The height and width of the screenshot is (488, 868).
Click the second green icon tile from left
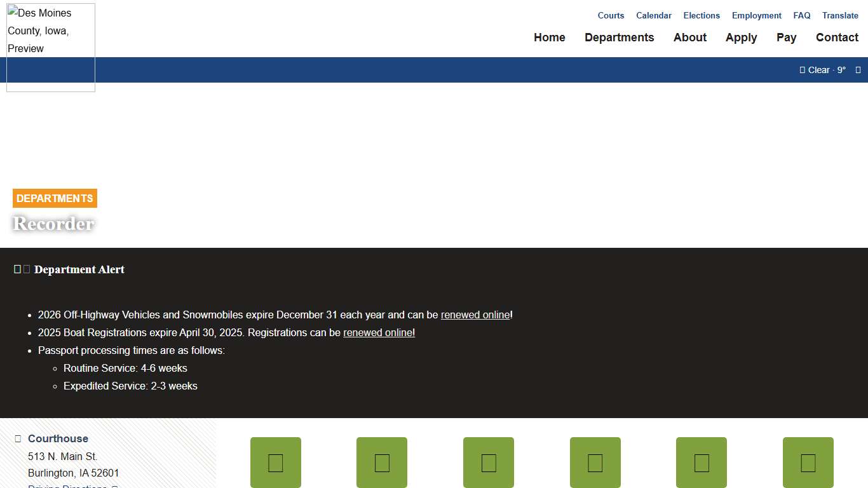coord(382,463)
